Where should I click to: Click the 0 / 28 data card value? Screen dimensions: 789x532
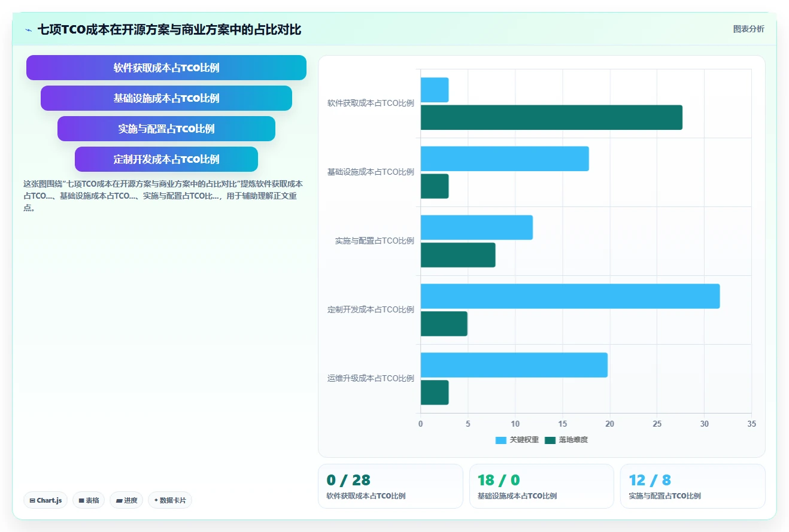(348, 480)
